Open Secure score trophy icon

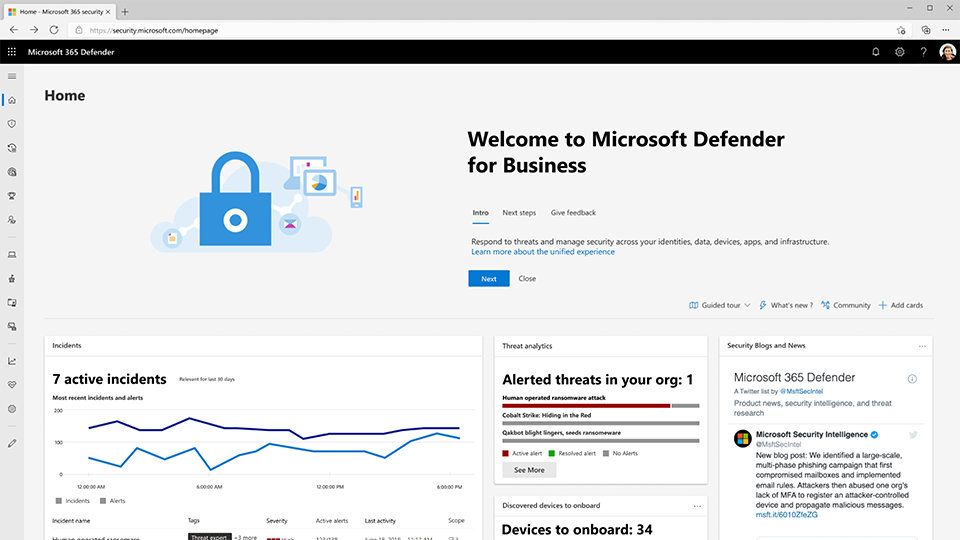click(x=12, y=196)
